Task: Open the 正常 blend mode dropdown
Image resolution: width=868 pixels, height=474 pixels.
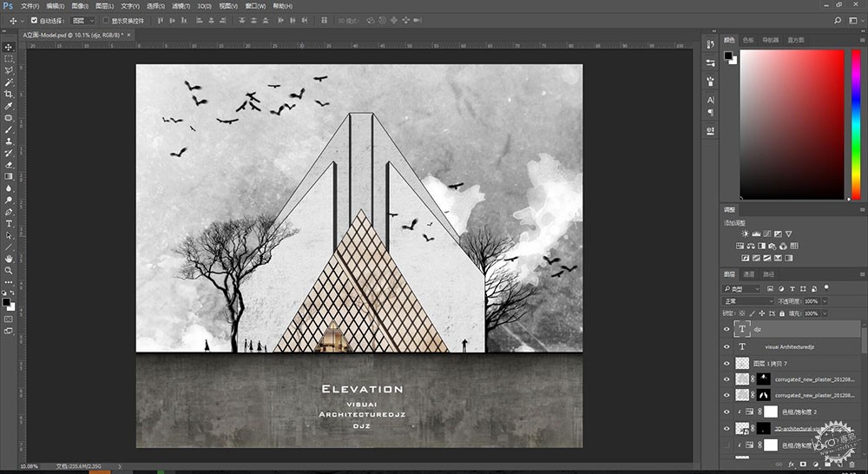Action: pos(748,301)
